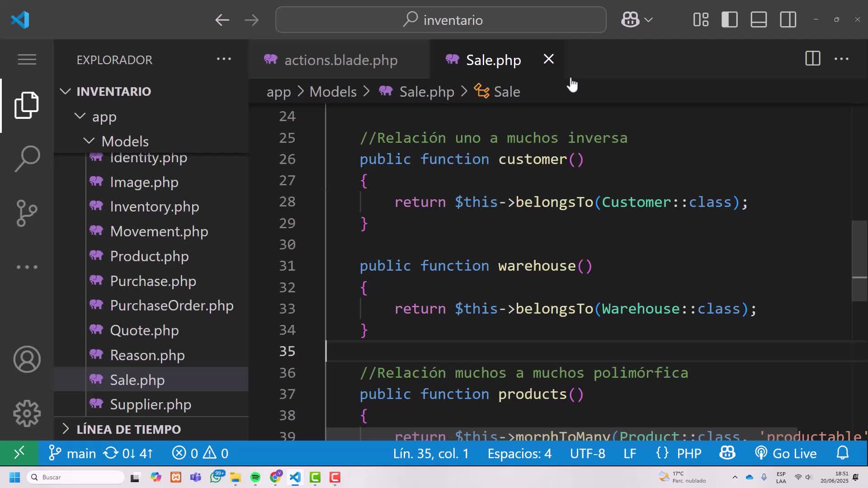Open Quote.php in the explorer

(x=151, y=330)
